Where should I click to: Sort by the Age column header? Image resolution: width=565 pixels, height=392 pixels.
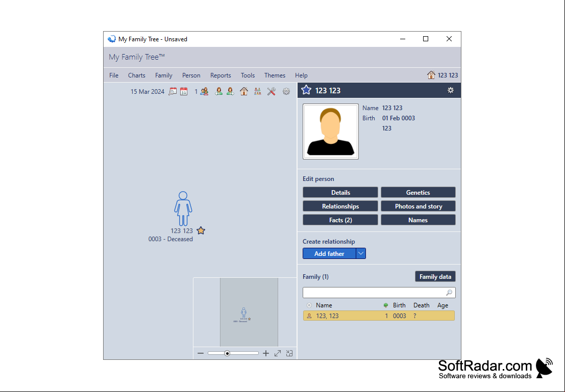[443, 305]
